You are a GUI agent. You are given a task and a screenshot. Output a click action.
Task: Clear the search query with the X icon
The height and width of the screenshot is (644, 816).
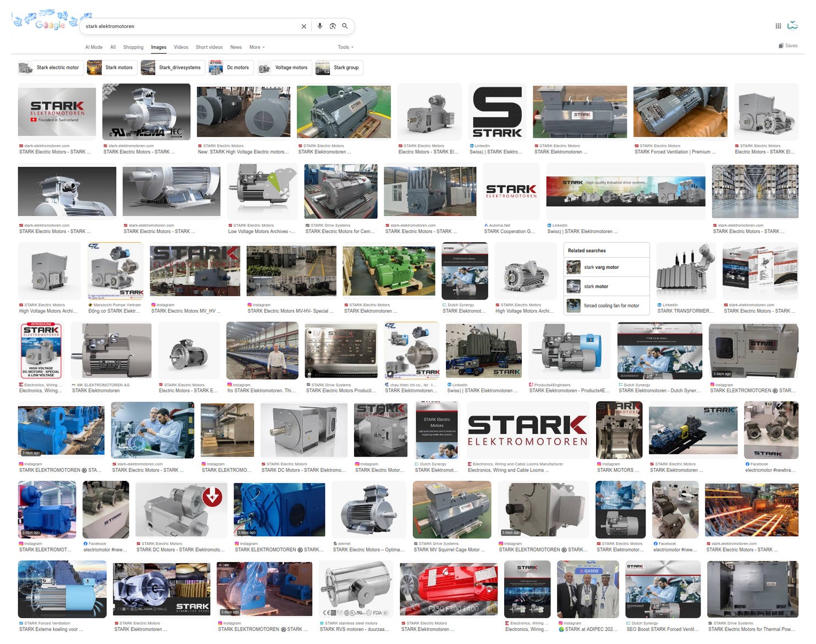[x=304, y=26]
